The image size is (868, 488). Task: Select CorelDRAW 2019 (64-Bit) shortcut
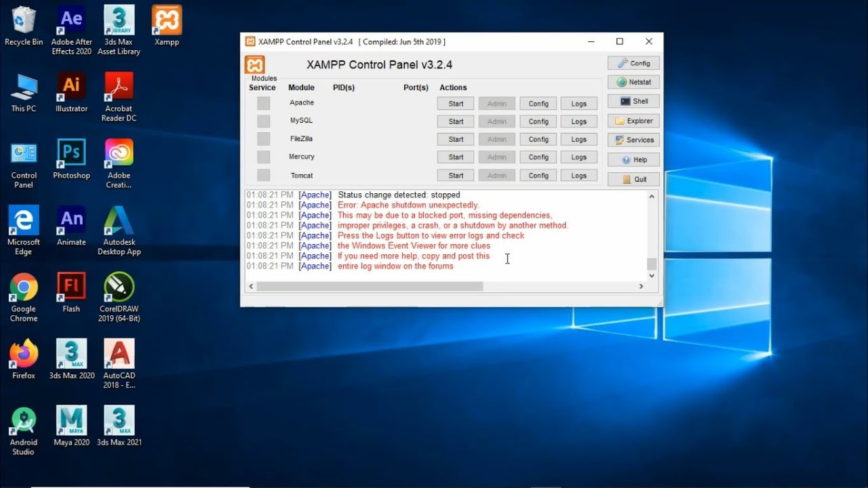[119, 298]
